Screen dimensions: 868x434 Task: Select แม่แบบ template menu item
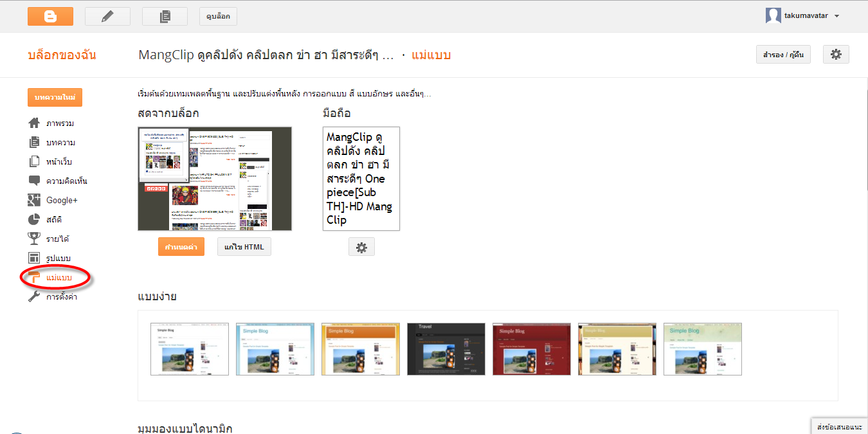[x=59, y=277]
